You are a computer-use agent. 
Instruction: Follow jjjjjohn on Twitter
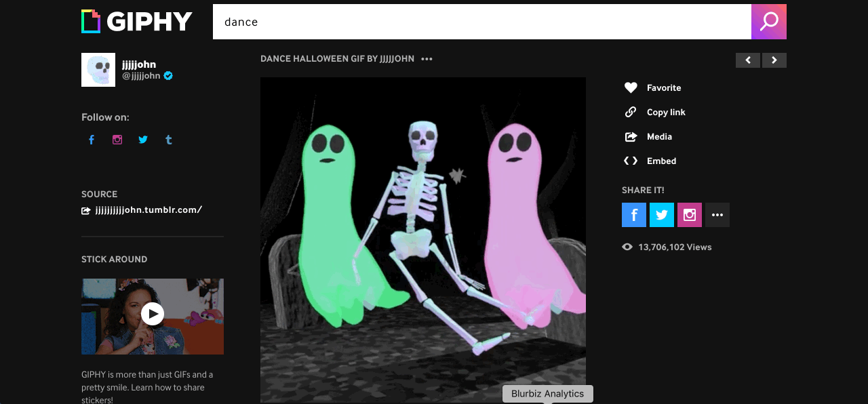[x=143, y=140]
